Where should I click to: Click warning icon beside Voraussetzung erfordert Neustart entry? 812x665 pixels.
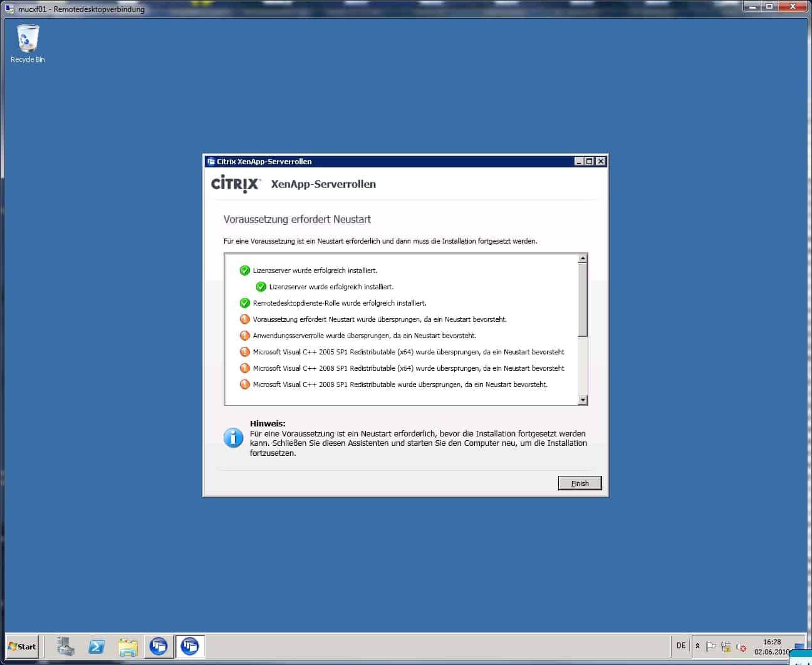[x=245, y=319]
